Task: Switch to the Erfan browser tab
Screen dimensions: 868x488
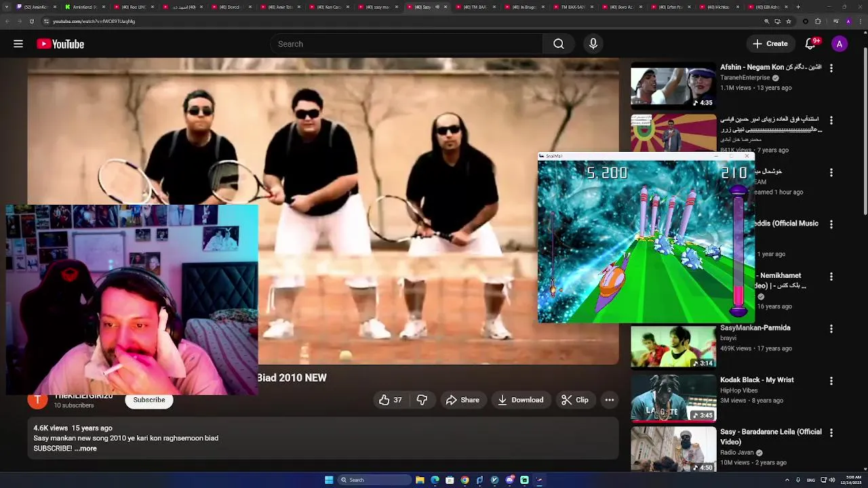Action: (x=670, y=7)
